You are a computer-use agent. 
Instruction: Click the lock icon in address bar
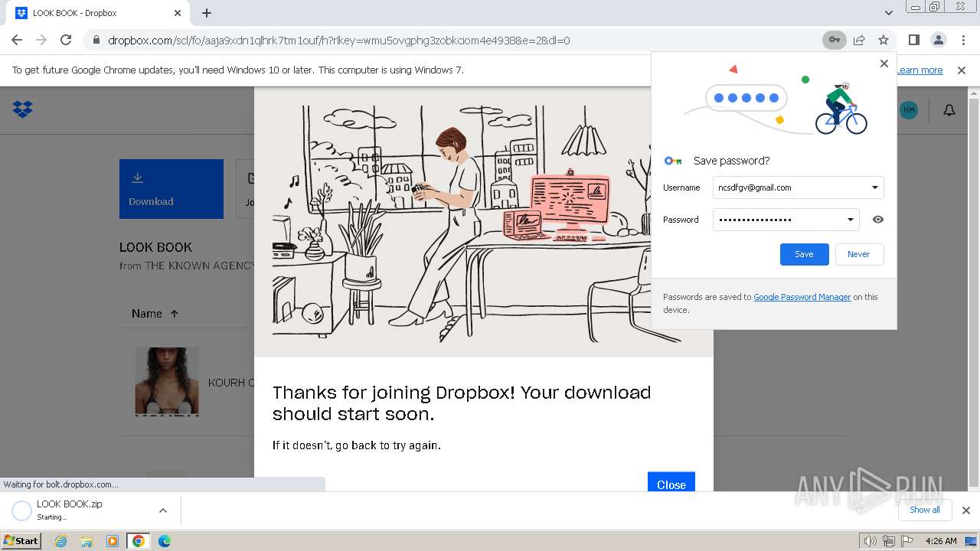click(96, 41)
